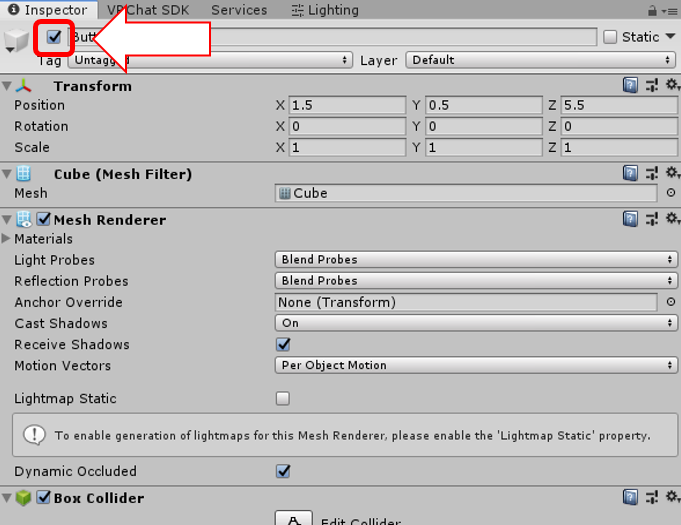The image size is (681, 525).
Task: Open Mesh Filter help reference icon
Action: coord(630,173)
